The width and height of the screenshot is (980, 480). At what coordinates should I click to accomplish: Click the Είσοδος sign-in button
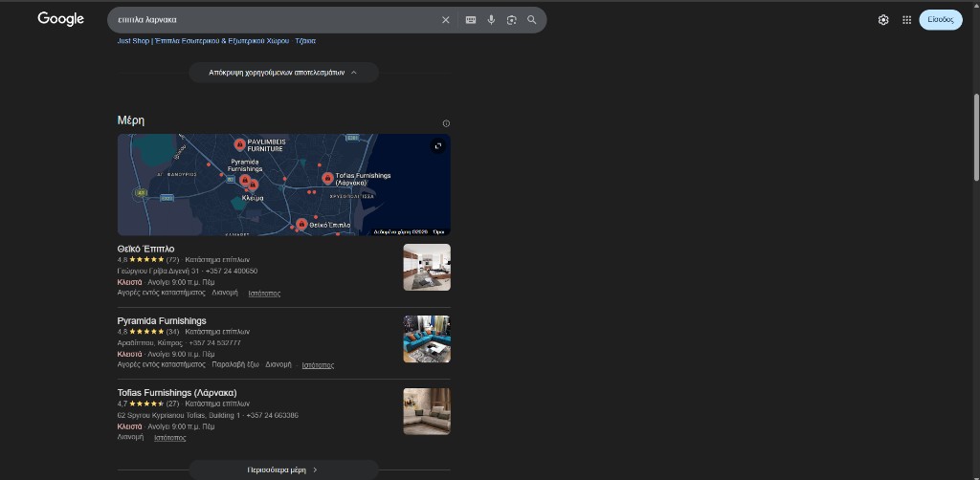pos(941,20)
